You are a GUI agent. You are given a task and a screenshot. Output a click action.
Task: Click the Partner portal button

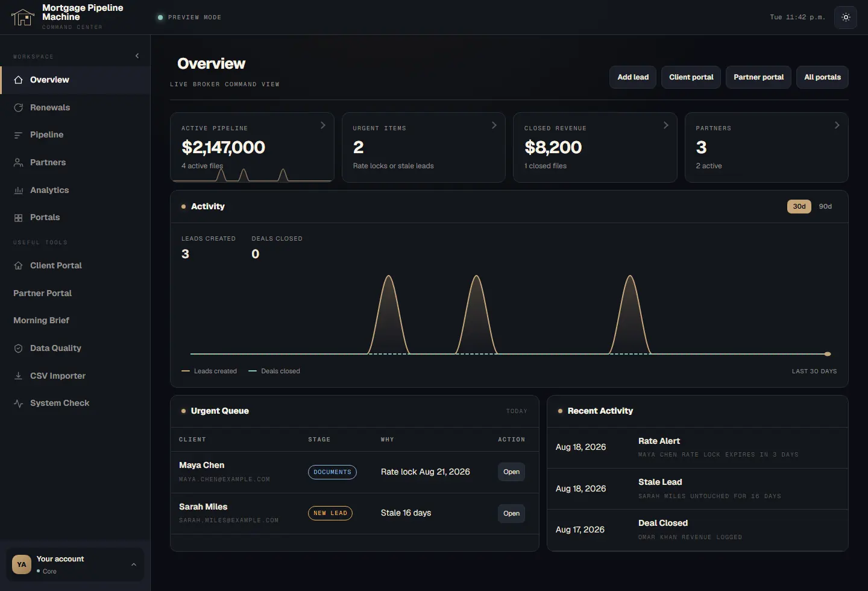pos(758,77)
